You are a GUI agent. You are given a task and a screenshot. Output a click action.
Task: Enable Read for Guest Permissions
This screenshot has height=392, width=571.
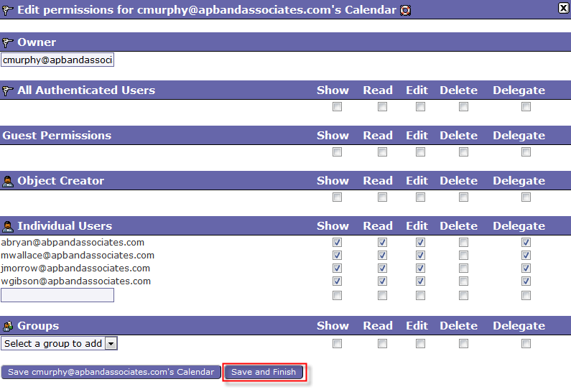(x=382, y=152)
